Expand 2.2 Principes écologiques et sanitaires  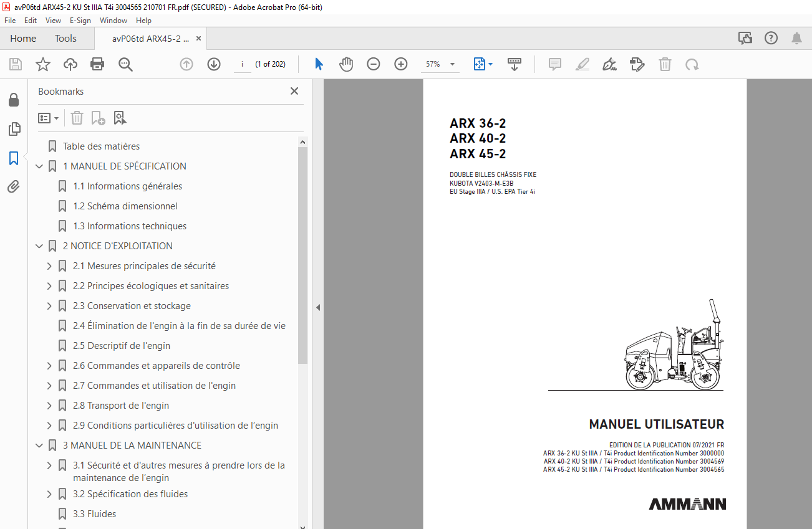point(50,286)
